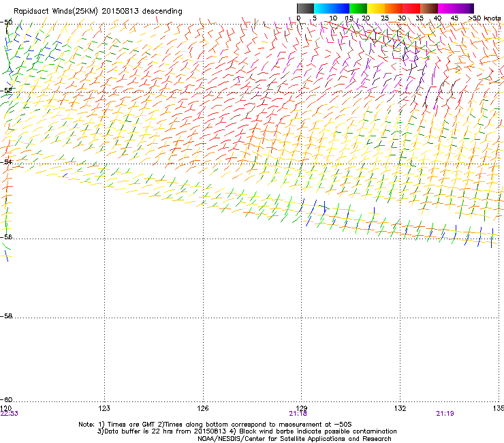
Task: Click the NOAA/NESDIS Center for Satellite Applications credit
Action: click(294, 439)
